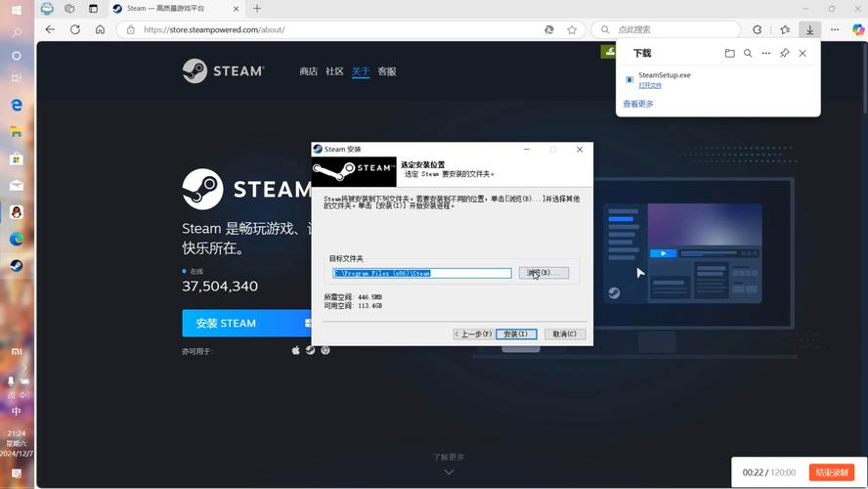Open the 客服 support menu item
Screen dimensions: 868x489
coord(387,71)
